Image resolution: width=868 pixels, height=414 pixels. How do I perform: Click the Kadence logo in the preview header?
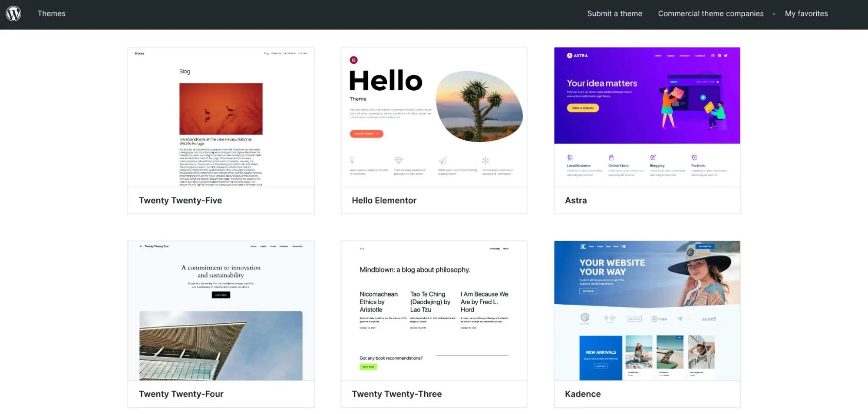tap(583, 246)
